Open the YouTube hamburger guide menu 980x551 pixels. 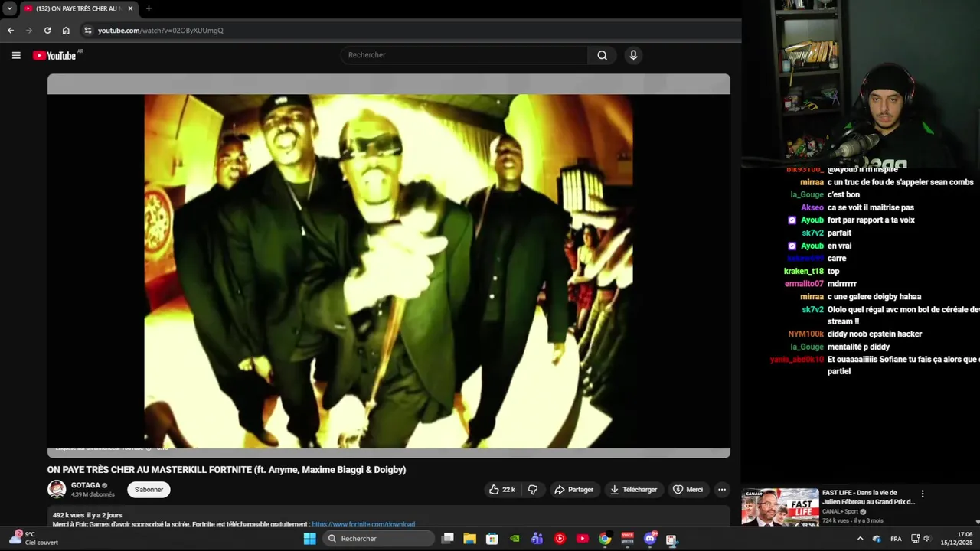click(16, 55)
